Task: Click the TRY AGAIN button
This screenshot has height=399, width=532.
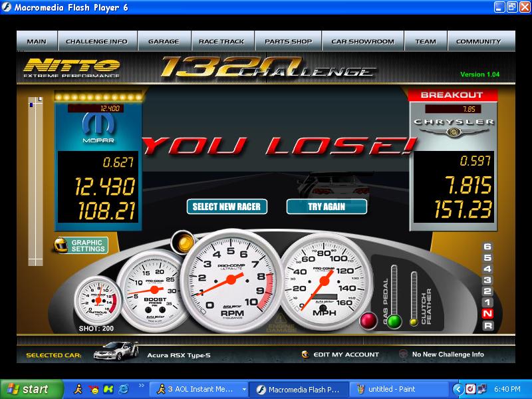Action: tap(327, 206)
